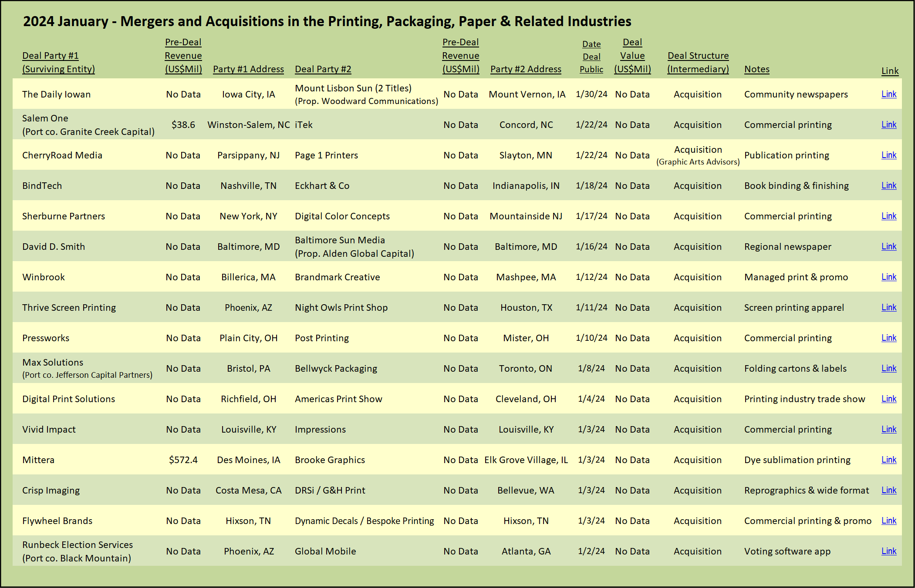
Task: Click the 'Winston-Salem, NC' address cell
Action: point(249,125)
